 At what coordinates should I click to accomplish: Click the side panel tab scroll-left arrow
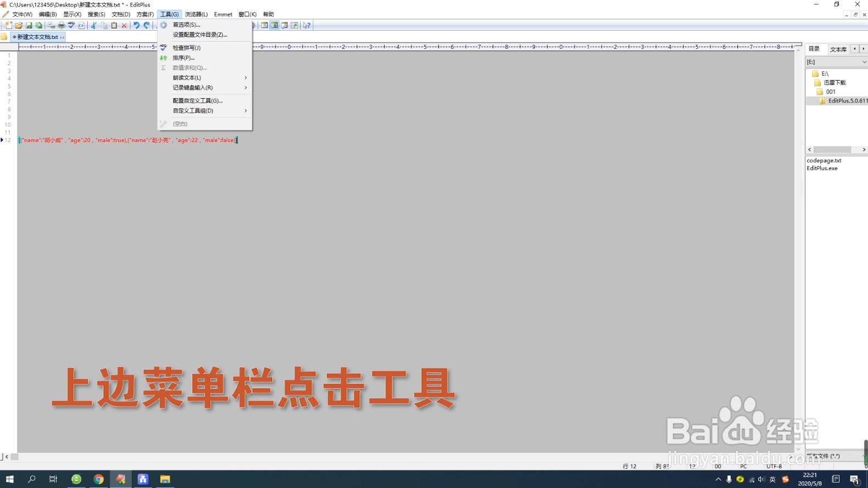pyautogui.click(x=854, y=49)
